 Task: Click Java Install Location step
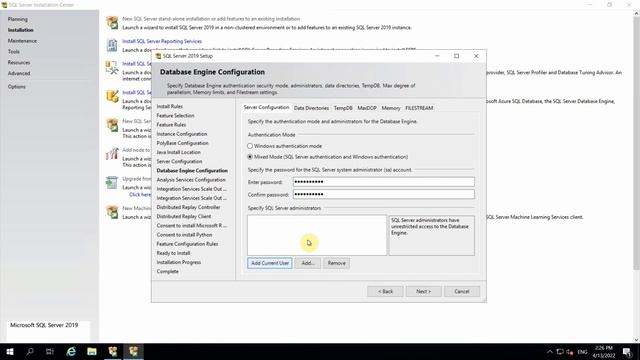pyautogui.click(x=178, y=152)
